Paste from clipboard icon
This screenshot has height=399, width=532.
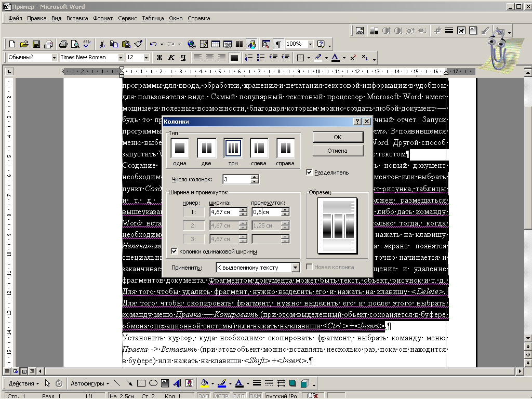pyautogui.click(x=126, y=44)
